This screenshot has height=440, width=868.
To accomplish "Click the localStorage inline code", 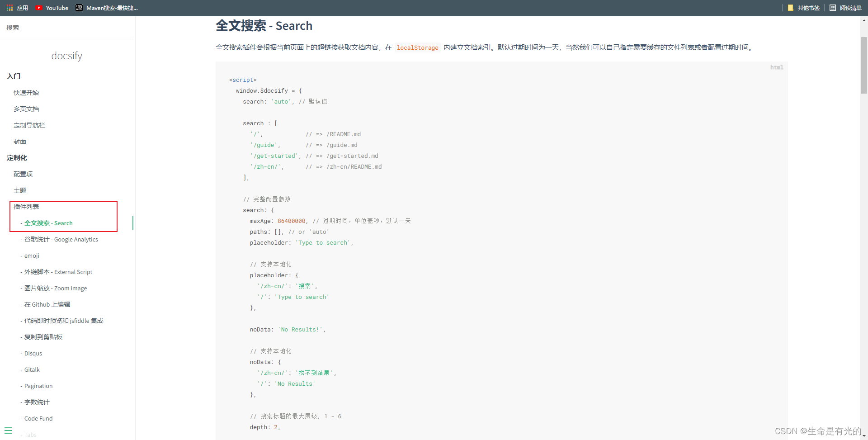I will click(417, 47).
